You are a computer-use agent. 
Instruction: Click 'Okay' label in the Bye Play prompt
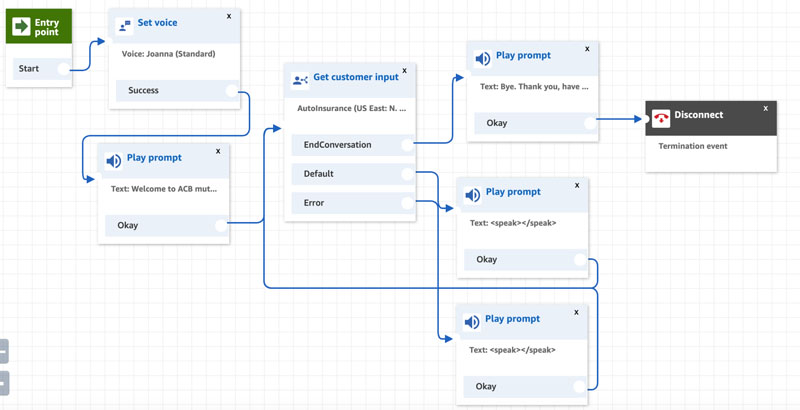[x=496, y=123]
